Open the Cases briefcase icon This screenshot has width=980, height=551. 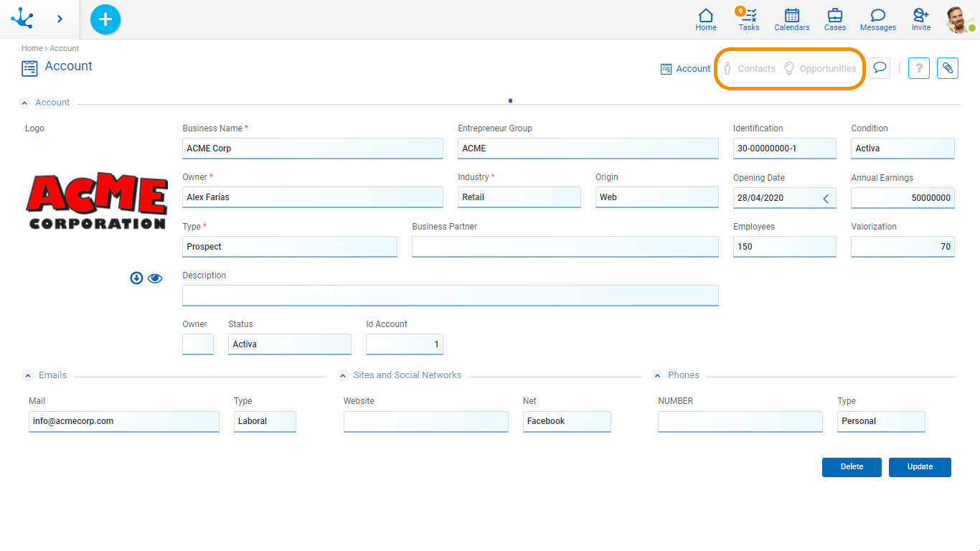point(834,19)
